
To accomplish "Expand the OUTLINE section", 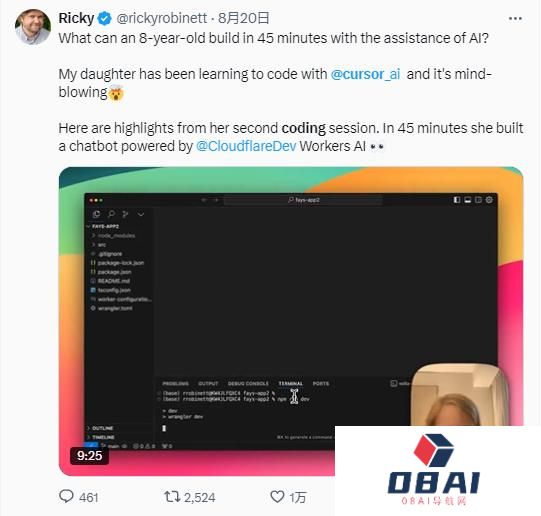I will 100,428.
